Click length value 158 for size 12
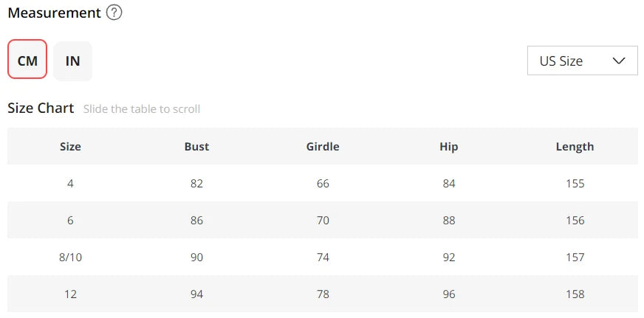The height and width of the screenshot is (318, 644). pos(575,294)
